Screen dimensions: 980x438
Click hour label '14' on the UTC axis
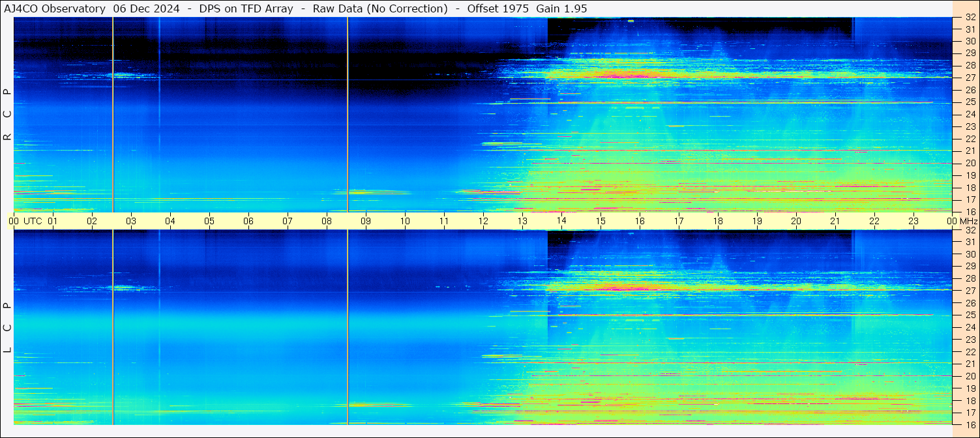tap(561, 221)
